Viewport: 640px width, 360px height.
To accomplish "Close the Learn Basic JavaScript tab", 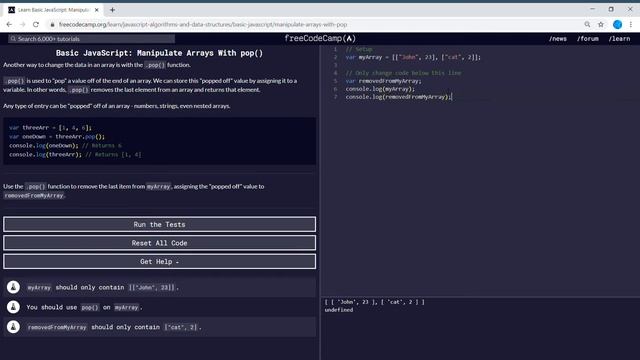I will pyautogui.click(x=97, y=10).
